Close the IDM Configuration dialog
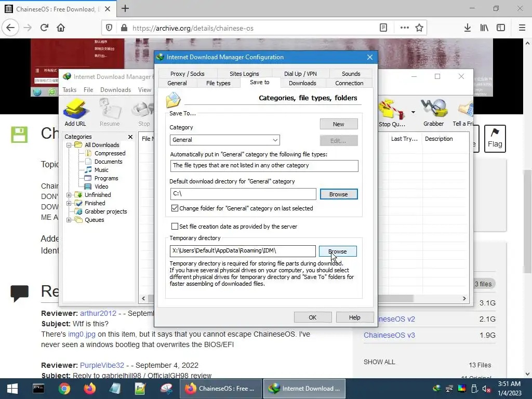 tap(370, 57)
